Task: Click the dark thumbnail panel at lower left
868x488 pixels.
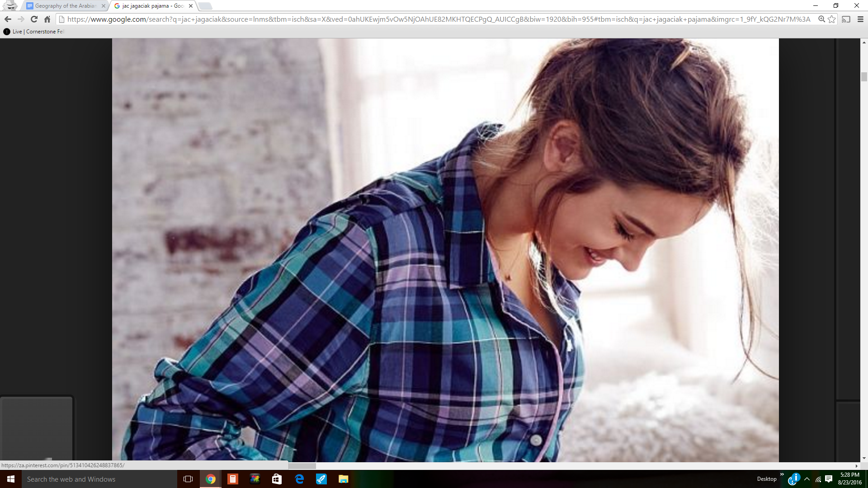Action: (37, 428)
